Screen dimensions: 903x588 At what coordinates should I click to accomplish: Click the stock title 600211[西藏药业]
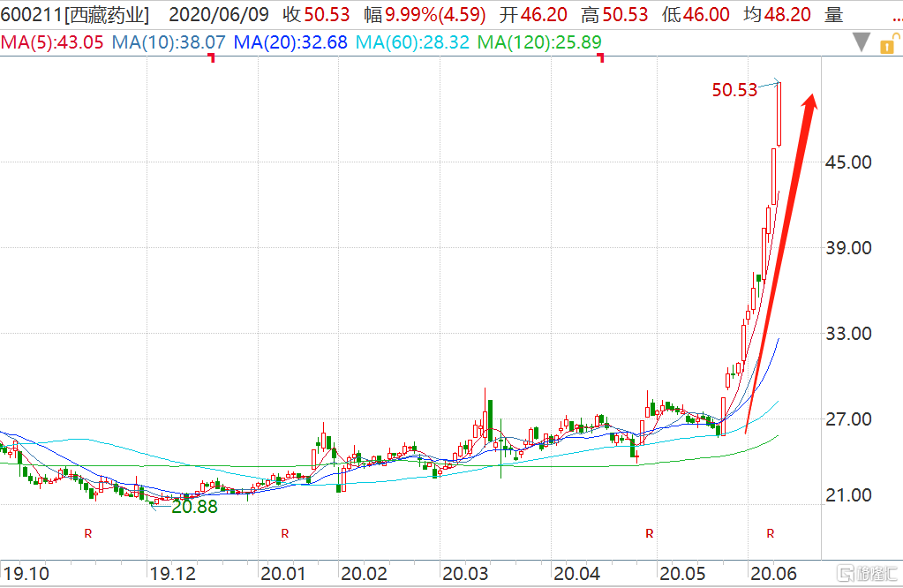(x=75, y=15)
